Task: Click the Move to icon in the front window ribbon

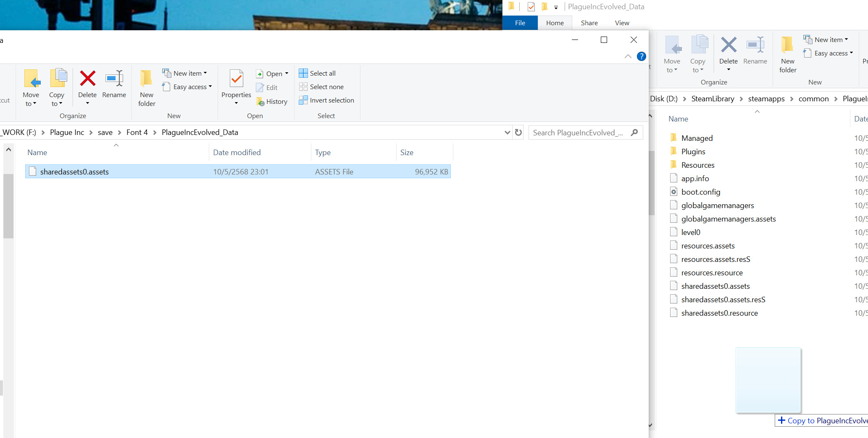Action: pyautogui.click(x=32, y=79)
